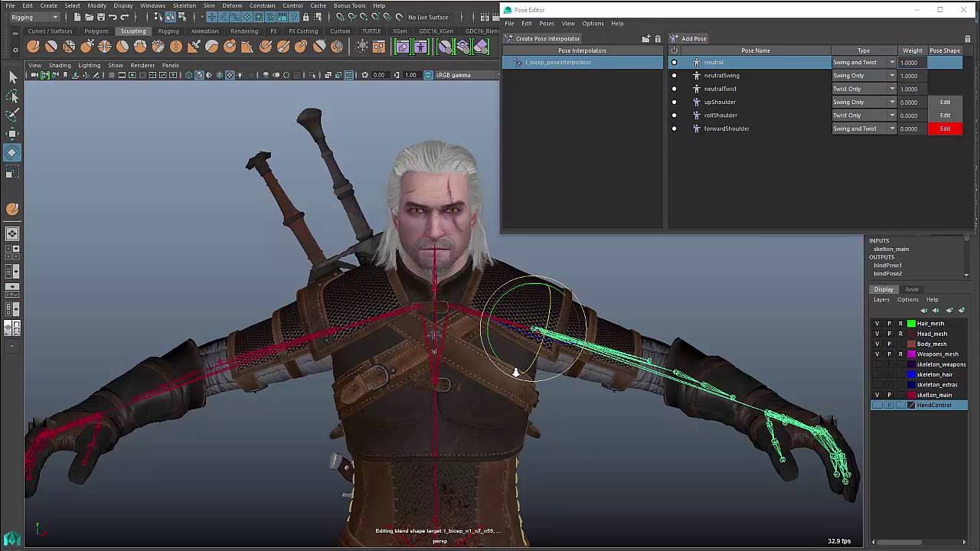Screen dimensions: 980x551
Task: Switch to the single pane layout icon
Action: click(x=12, y=234)
